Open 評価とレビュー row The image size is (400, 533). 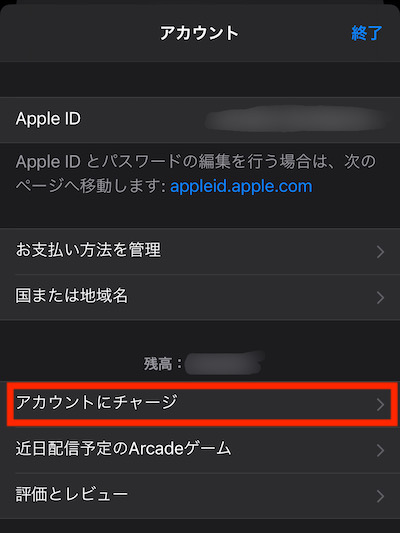[200, 496]
